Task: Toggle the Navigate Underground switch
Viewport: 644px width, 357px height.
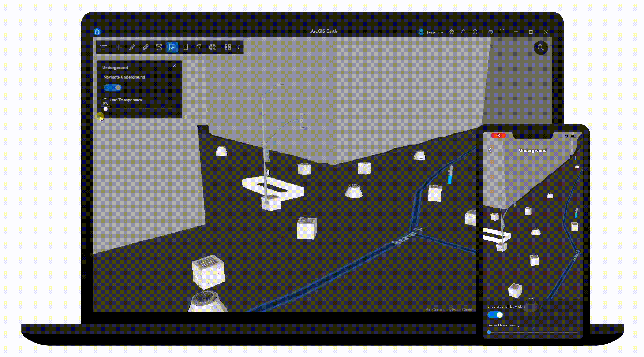Action: pyautogui.click(x=113, y=88)
